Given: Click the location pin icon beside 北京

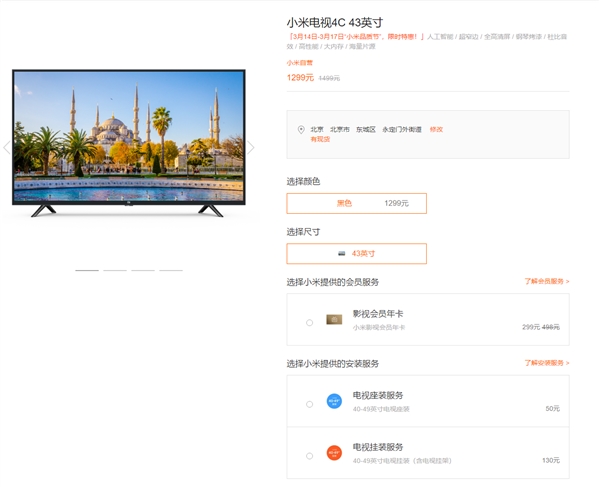Looking at the screenshot, I should point(301,130).
